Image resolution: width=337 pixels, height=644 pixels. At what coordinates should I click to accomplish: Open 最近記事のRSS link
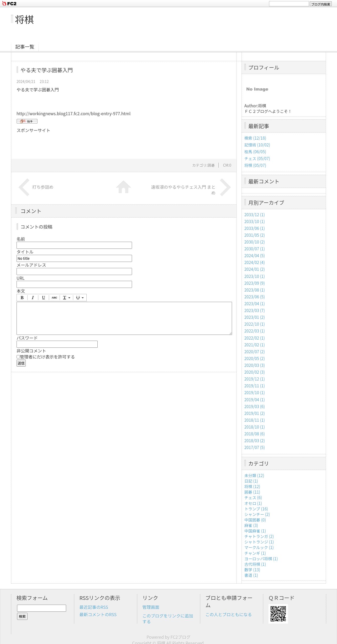[x=94, y=607]
